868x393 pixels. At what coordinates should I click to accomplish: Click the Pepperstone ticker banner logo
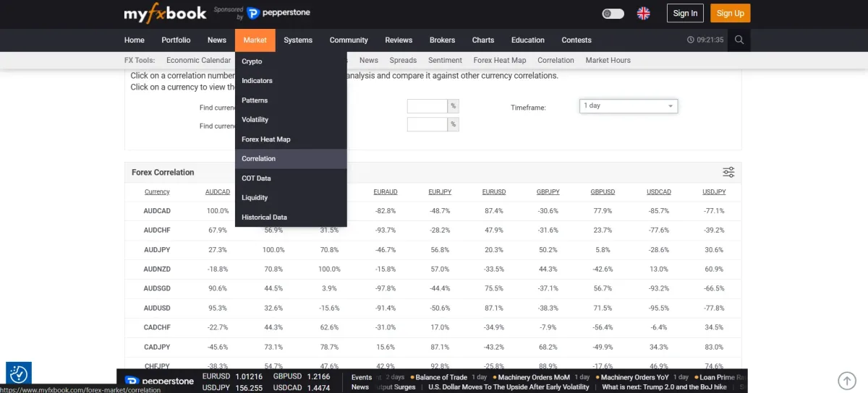[159, 381]
